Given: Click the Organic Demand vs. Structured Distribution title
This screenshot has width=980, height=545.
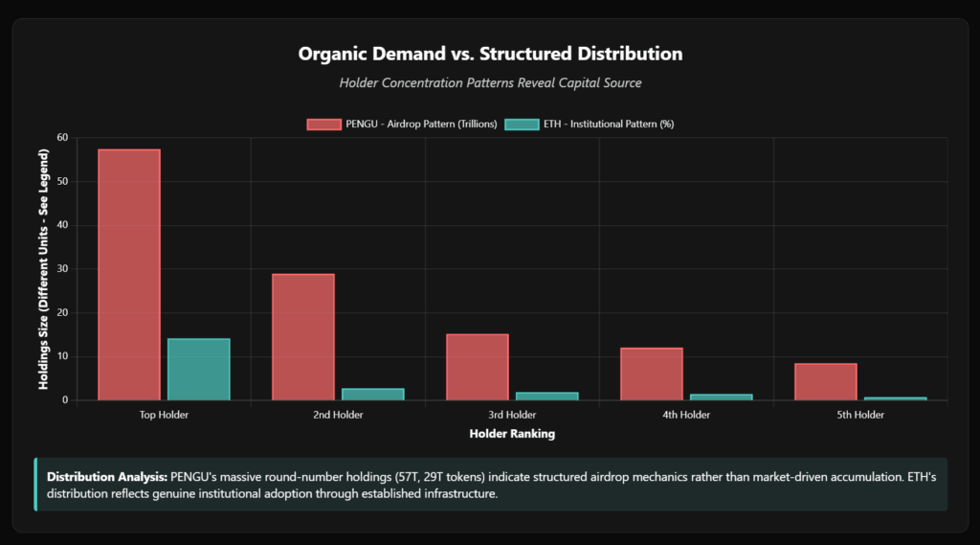Looking at the screenshot, I should pyautogui.click(x=490, y=54).
